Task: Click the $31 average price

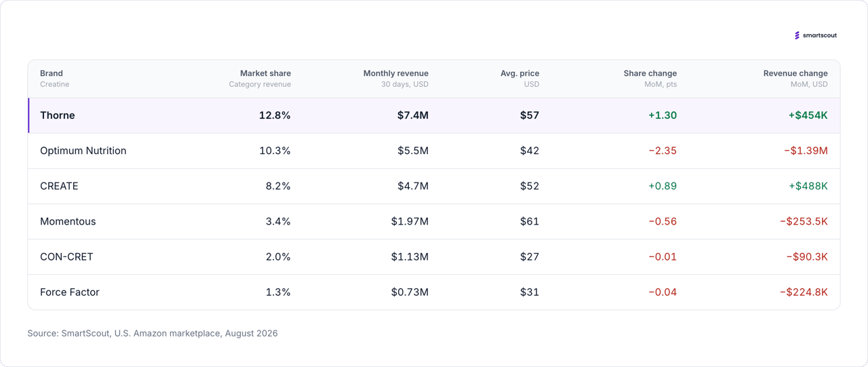Action: tap(530, 292)
